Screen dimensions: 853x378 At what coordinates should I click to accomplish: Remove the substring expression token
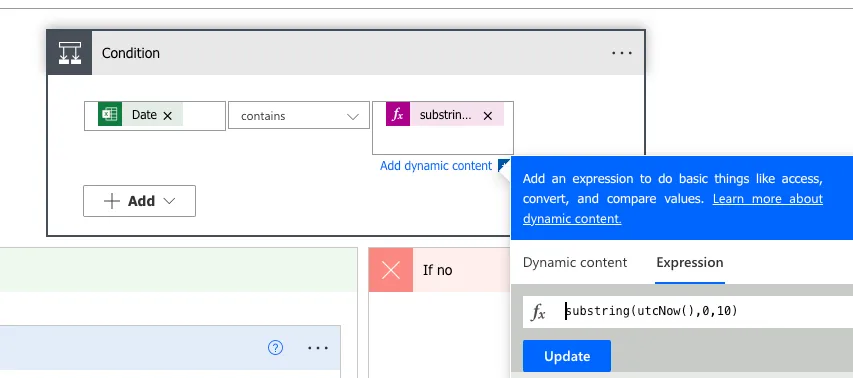(x=487, y=116)
